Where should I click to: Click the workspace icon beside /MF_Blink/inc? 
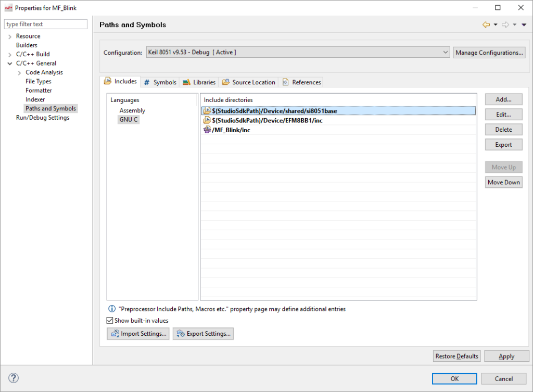(207, 130)
